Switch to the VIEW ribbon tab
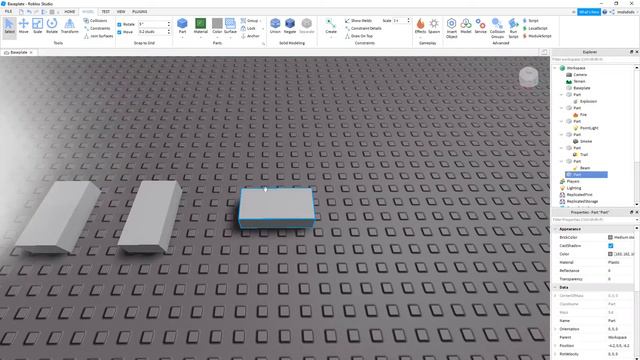 pos(121,12)
